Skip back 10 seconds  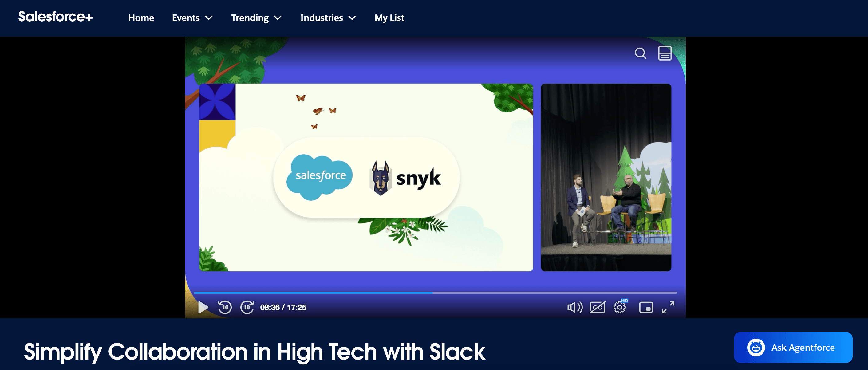point(225,307)
